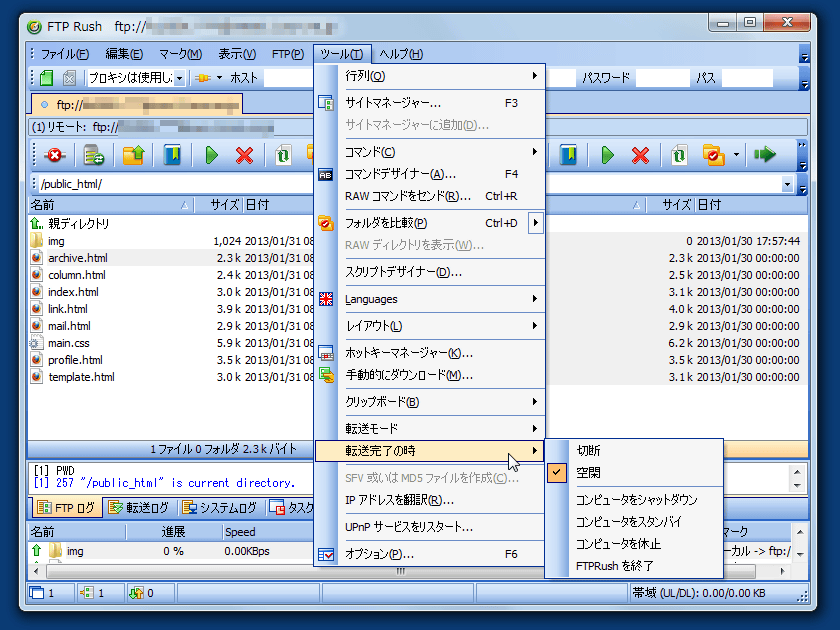Sort left pane by サイズ column header
This screenshot has width=840, height=630.
point(219,205)
